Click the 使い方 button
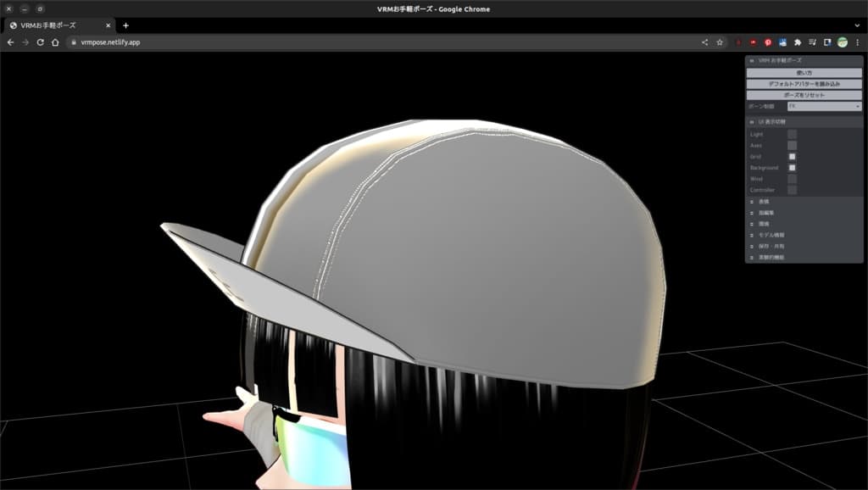Image resolution: width=868 pixels, height=490 pixels. coord(804,73)
